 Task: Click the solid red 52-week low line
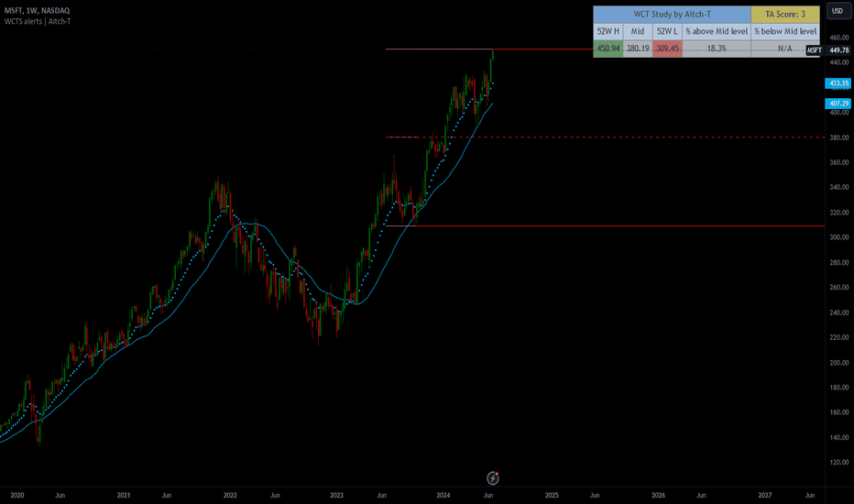[x=605, y=225]
